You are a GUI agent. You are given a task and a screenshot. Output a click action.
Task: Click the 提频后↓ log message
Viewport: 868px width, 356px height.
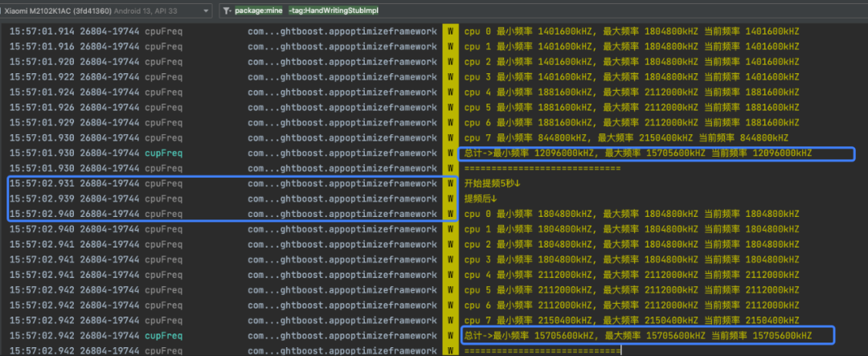point(481,198)
